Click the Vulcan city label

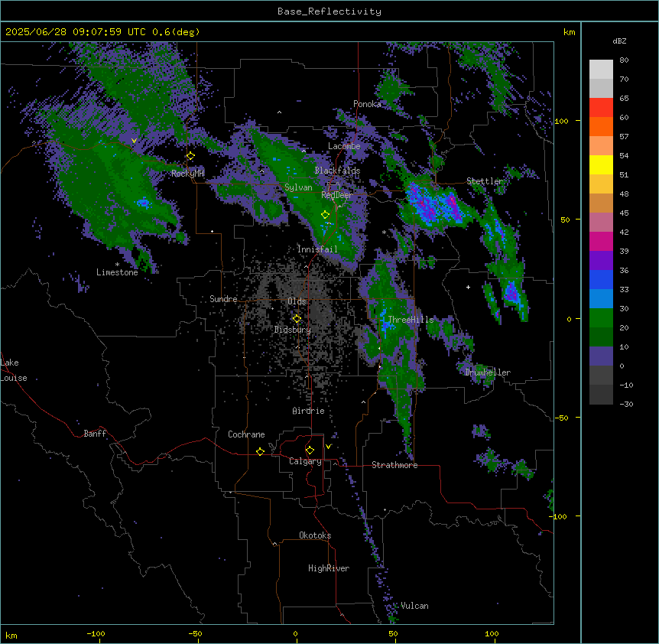tap(415, 606)
